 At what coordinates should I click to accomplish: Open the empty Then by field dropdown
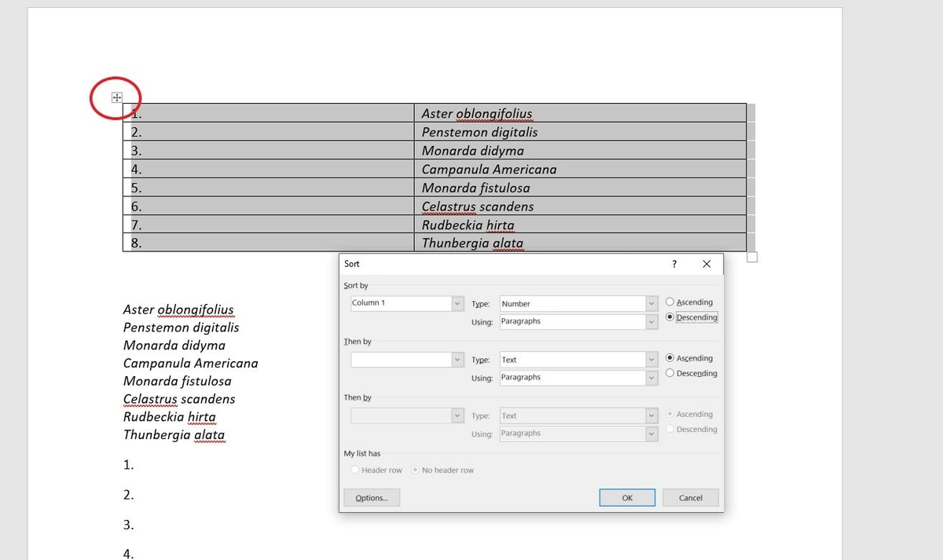click(x=458, y=359)
